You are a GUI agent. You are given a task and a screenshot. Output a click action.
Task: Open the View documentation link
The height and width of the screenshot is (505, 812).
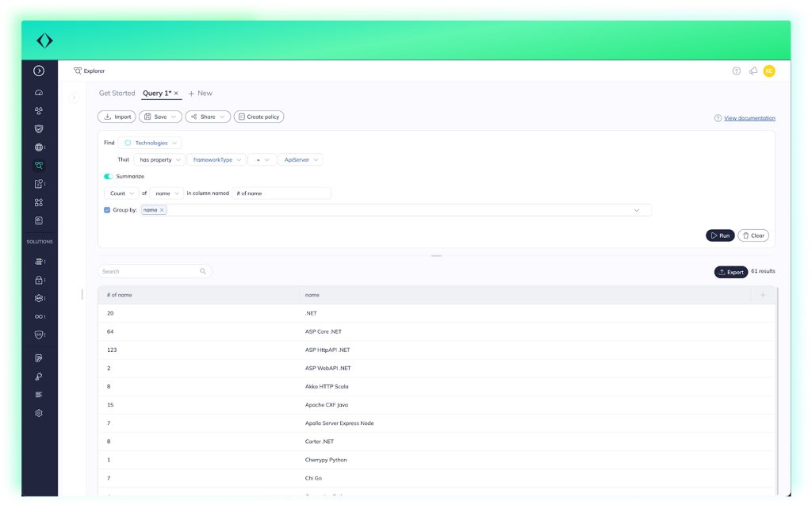coord(749,118)
